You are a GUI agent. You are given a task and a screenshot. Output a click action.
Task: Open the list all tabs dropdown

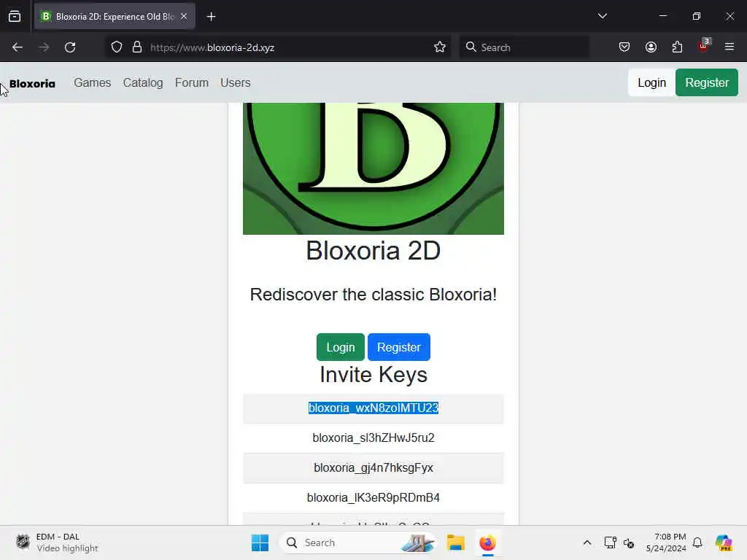click(602, 16)
